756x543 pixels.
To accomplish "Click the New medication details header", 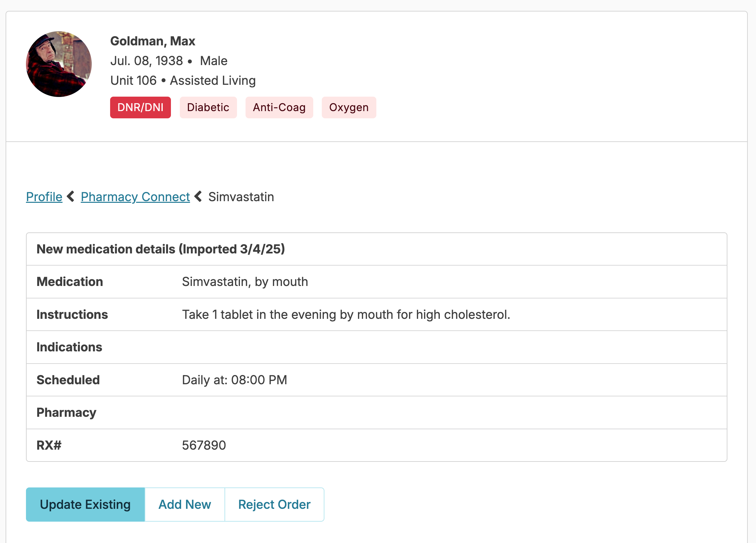I will tap(161, 249).
